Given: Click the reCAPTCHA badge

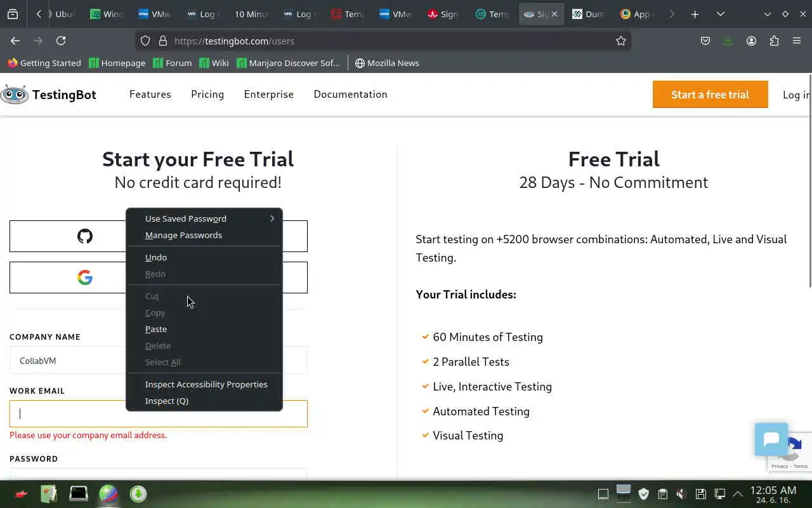Looking at the screenshot, I should point(790,453).
